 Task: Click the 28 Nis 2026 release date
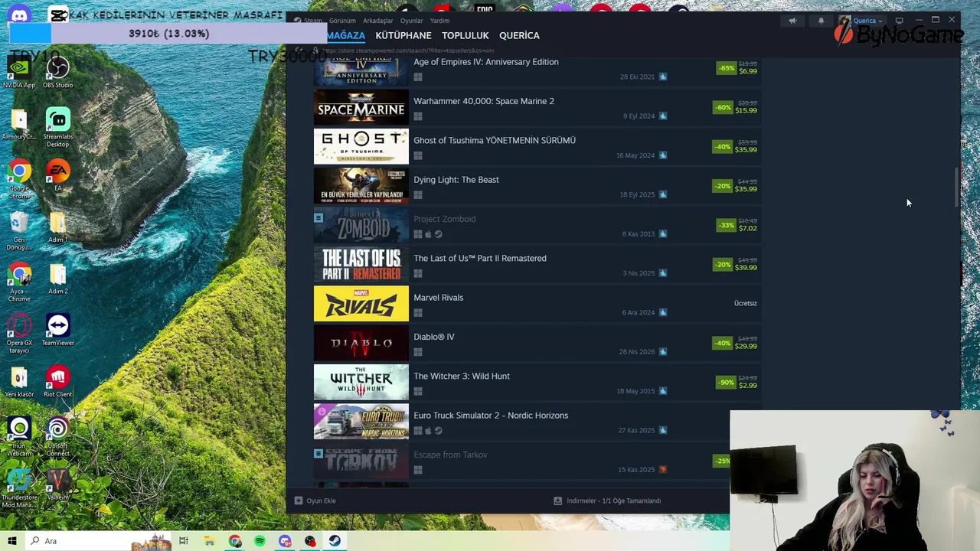coord(638,352)
